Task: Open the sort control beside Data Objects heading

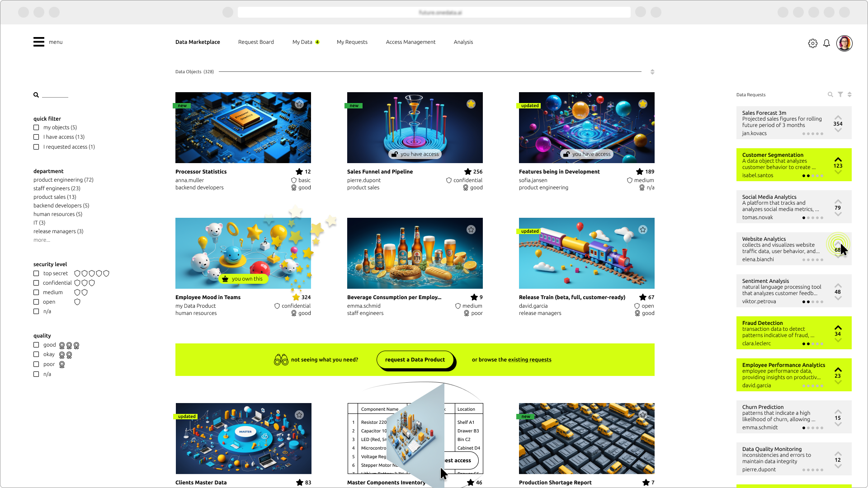Action: pyautogui.click(x=652, y=71)
